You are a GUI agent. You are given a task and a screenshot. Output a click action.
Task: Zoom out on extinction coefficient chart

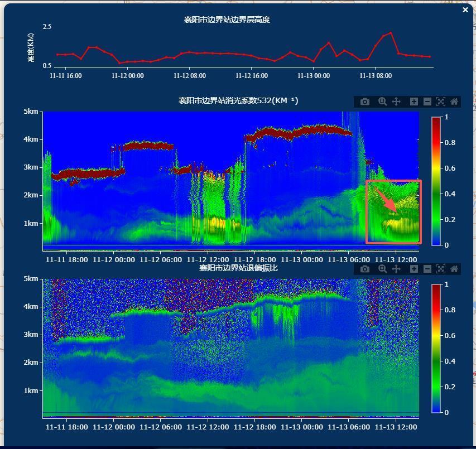(427, 102)
